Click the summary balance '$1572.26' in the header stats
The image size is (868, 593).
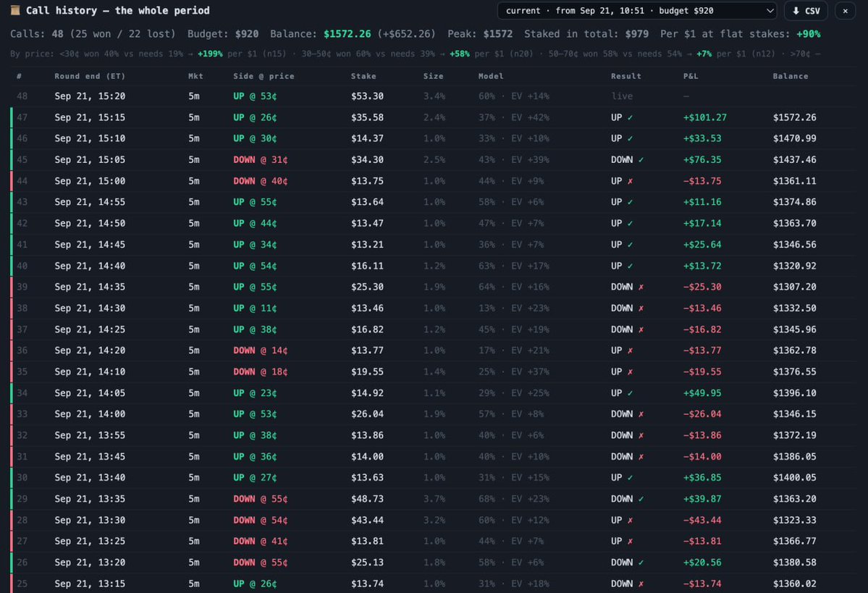(x=347, y=34)
